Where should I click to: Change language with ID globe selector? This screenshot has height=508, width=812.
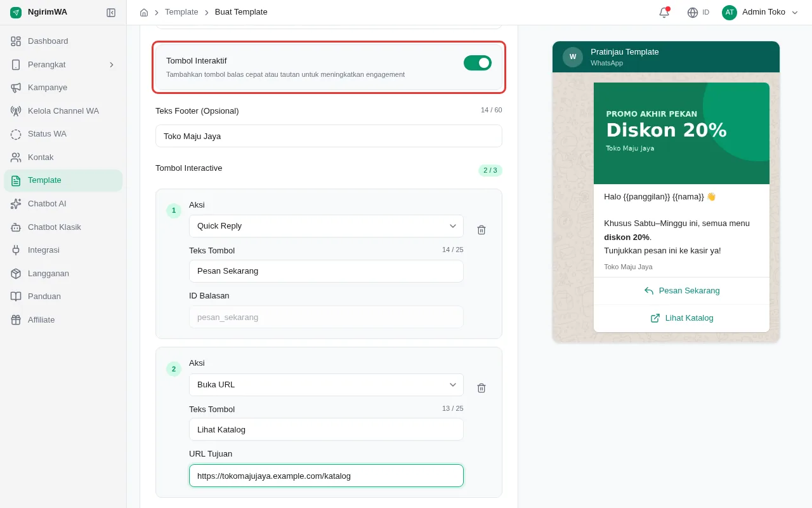[x=698, y=12]
